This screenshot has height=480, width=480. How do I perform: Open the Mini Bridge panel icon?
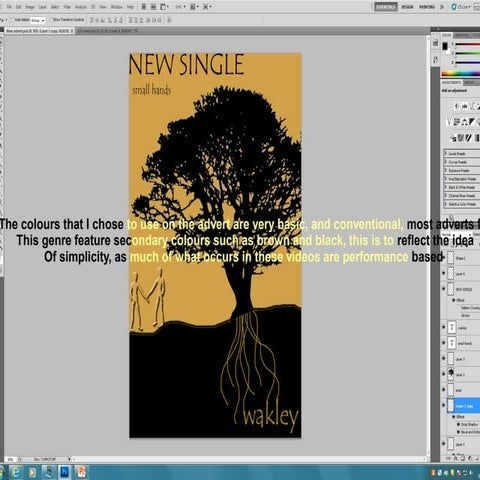tap(153, 7)
